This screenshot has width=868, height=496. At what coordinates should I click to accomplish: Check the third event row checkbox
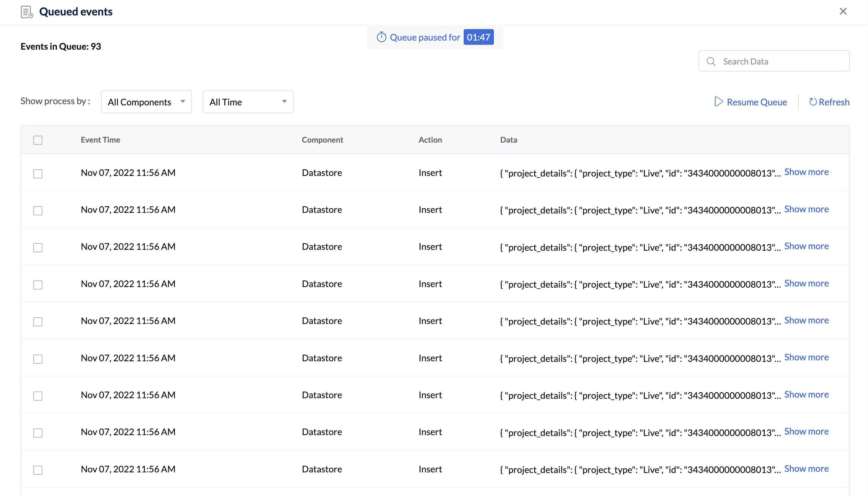coord(38,248)
